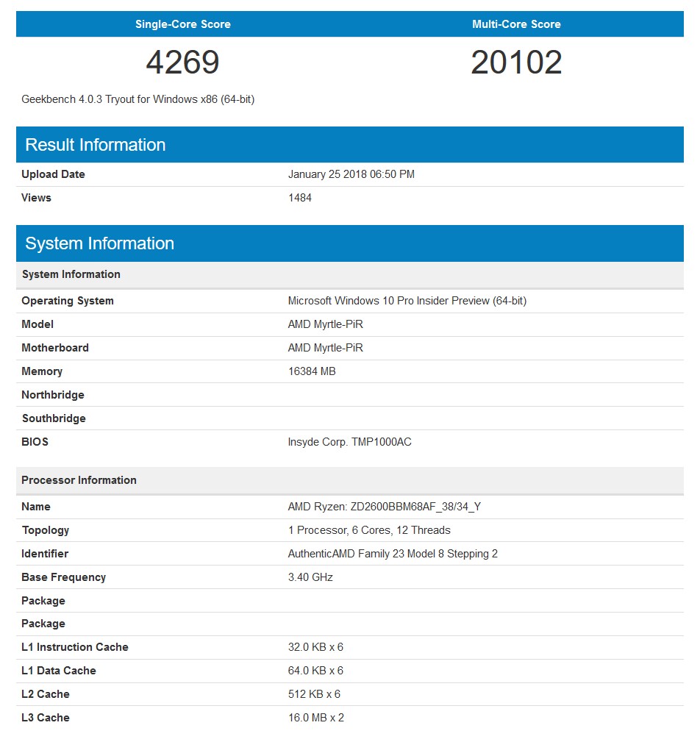Screen dimensions: 700x742
Task: Click the Northbridge label
Action: pos(53,395)
